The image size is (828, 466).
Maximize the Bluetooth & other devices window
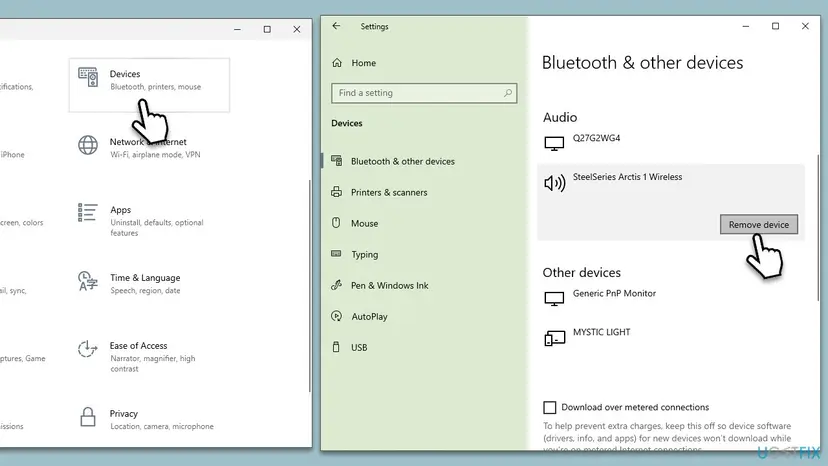[x=775, y=26]
